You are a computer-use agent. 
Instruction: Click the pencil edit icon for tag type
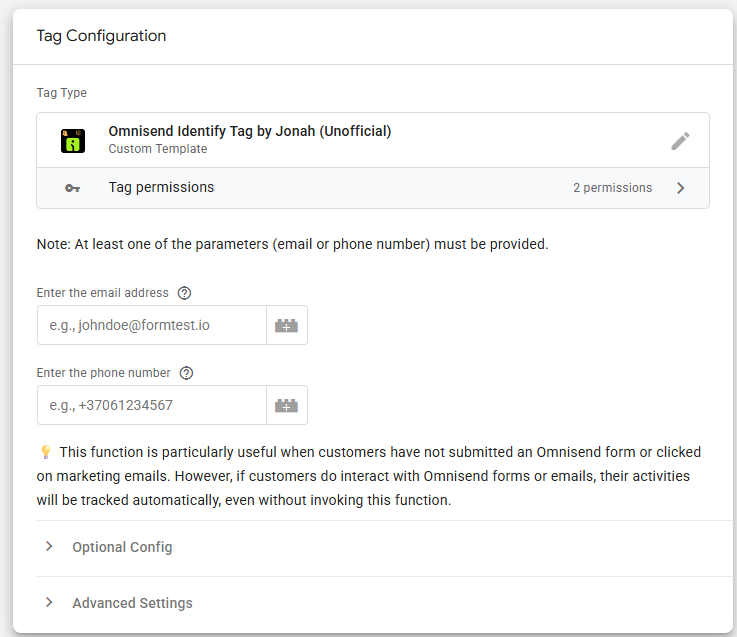pyautogui.click(x=680, y=141)
